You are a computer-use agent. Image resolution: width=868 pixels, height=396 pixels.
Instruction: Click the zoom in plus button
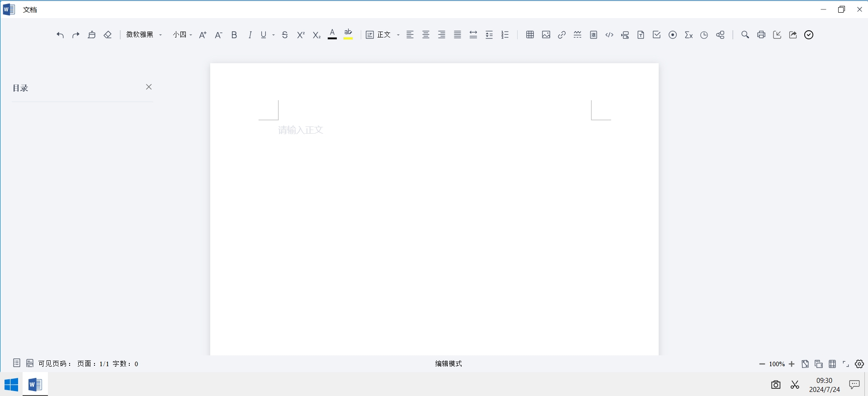(792, 364)
